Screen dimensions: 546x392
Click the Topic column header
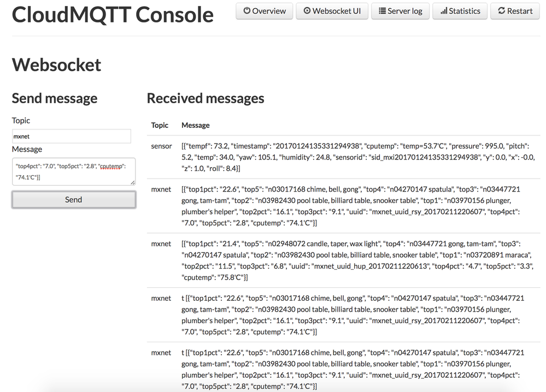pyautogui.click(x=160, y=125)
